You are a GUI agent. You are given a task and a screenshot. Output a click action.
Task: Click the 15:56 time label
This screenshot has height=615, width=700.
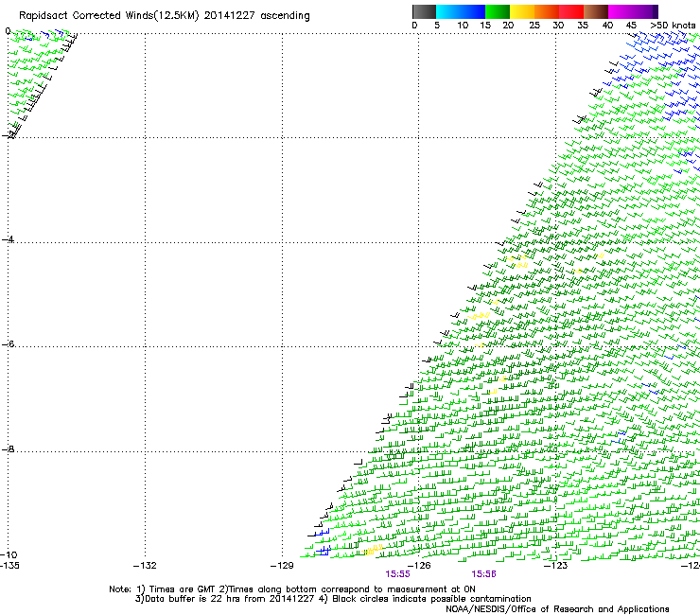(x=483, y=574)
